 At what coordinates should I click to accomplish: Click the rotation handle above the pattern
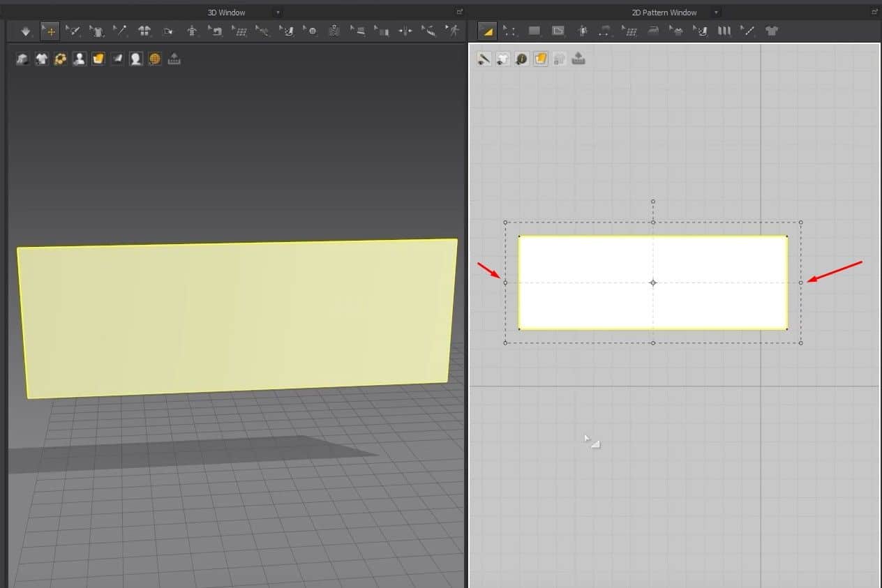click(653, 202)
